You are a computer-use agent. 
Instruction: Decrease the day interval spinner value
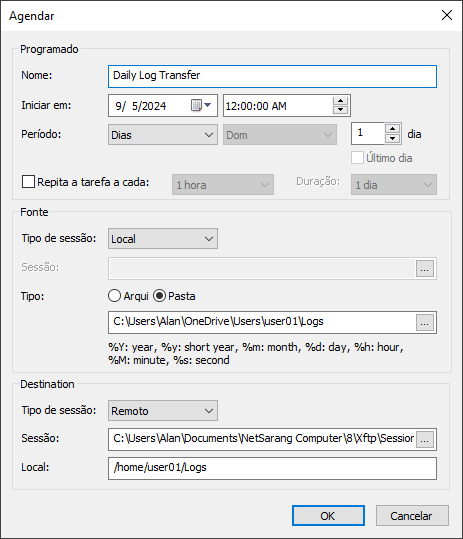(x=393, y=138)
